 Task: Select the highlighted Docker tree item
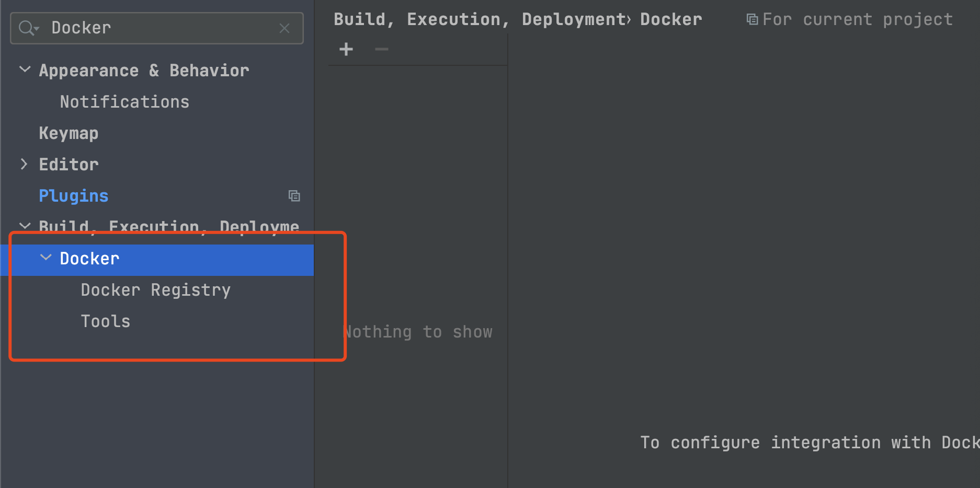tap(89, 259)
